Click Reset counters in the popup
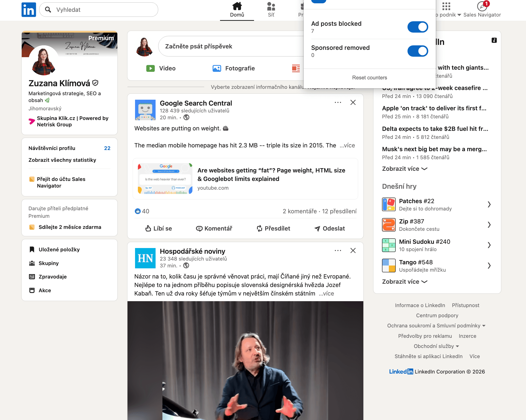Image resolution: width=526 pixels, height=420 pixels. click(369, 78)
